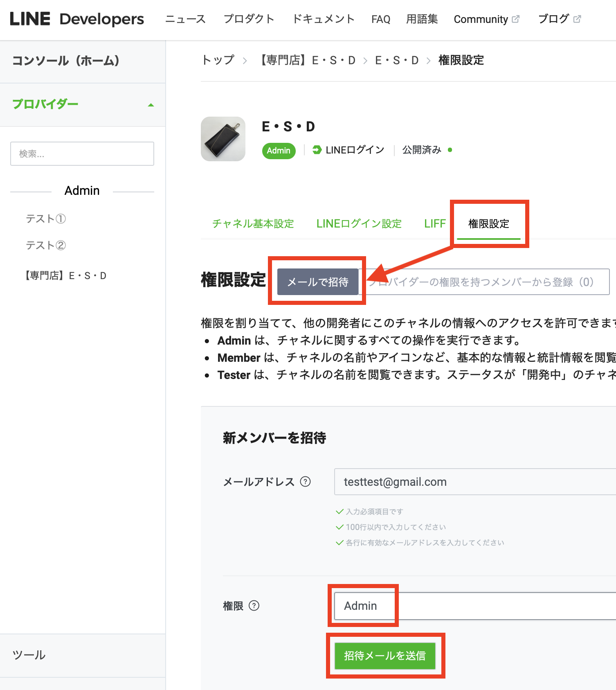Open the ドキュメント menu item
The image size is (616, 690).
pos(323,19)
